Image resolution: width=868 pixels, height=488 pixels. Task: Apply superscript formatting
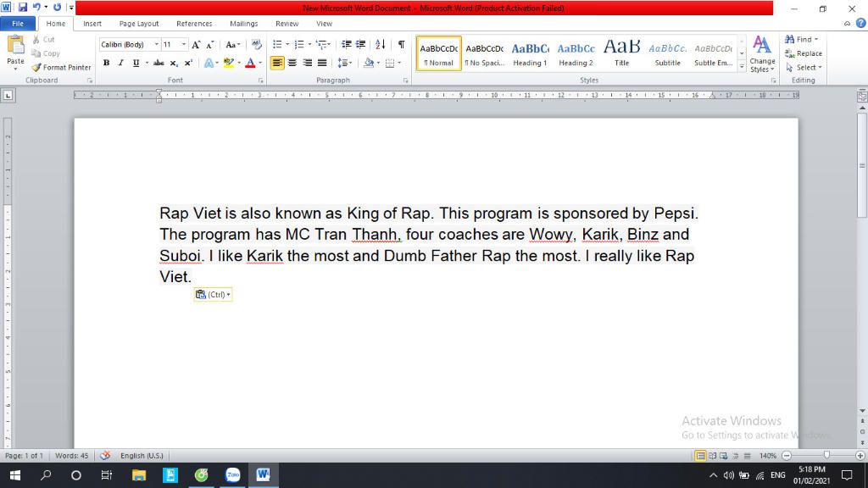click(x=188, y=63)
